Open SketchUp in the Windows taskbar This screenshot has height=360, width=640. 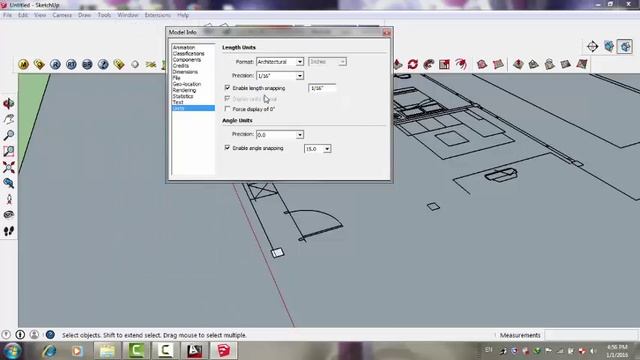click(224, 350)
